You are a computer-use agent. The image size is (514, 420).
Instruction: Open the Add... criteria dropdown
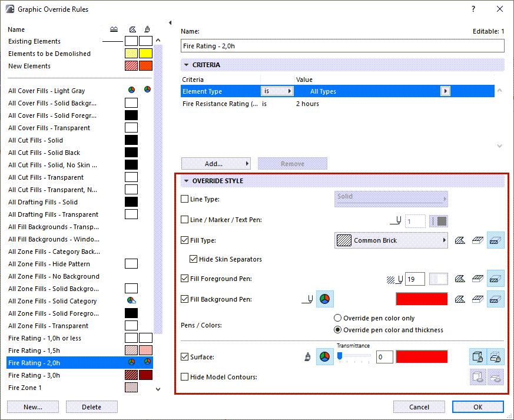click(216, 164)
